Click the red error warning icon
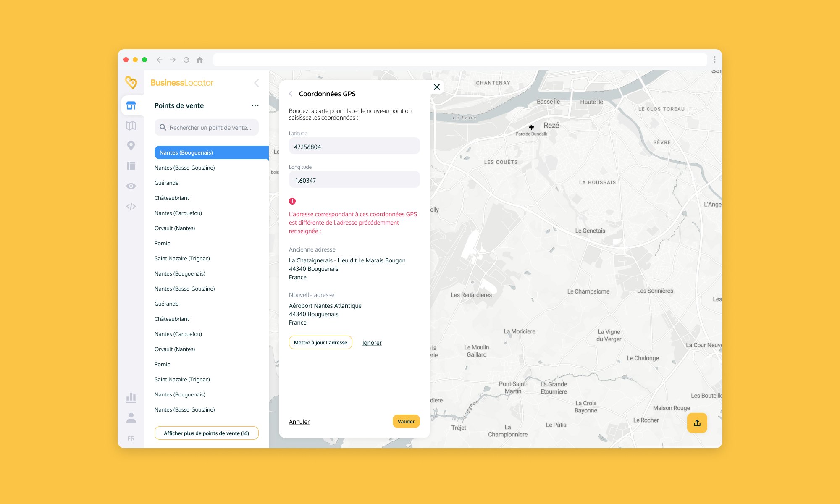Screen dimensions: 840x504 tap(292, 201)
